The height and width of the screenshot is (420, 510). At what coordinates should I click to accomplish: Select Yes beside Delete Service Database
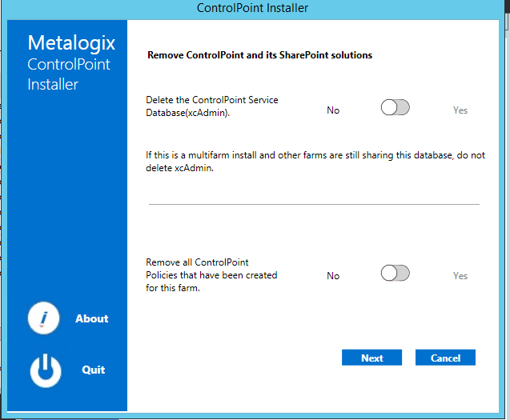point(460,110)
